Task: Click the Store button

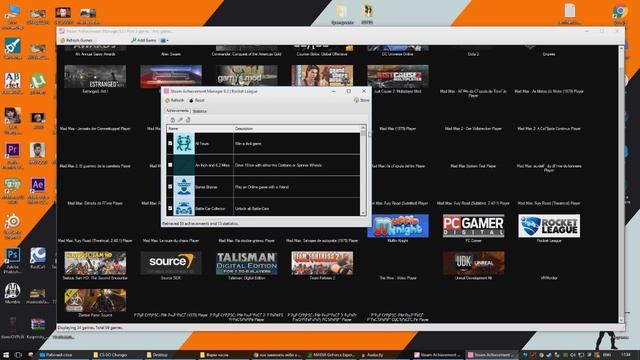Action: tap(362, 100)
